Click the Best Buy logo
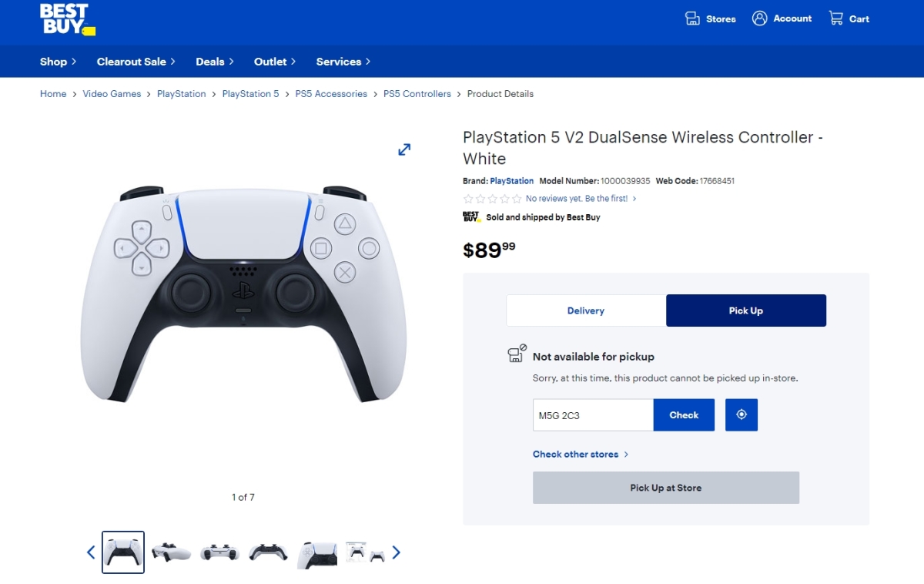924x584 pixels. tap(68, 20)
